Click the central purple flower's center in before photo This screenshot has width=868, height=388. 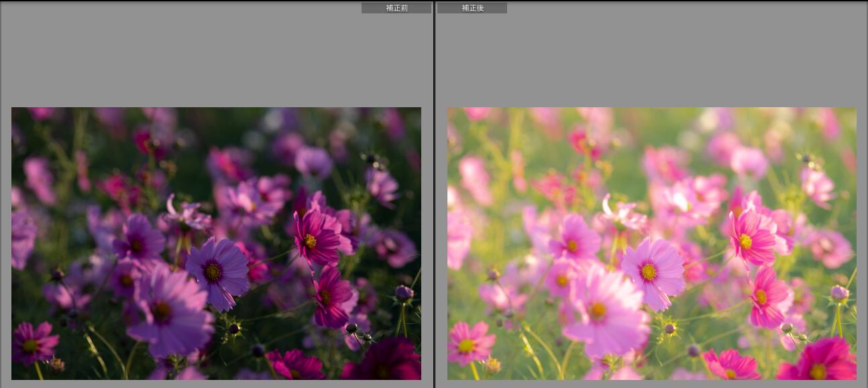[213, 271]
